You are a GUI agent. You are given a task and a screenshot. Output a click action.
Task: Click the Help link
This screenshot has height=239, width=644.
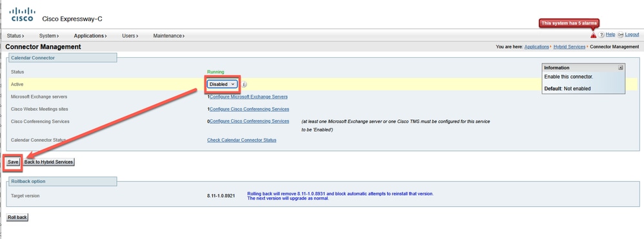(610, 34)
